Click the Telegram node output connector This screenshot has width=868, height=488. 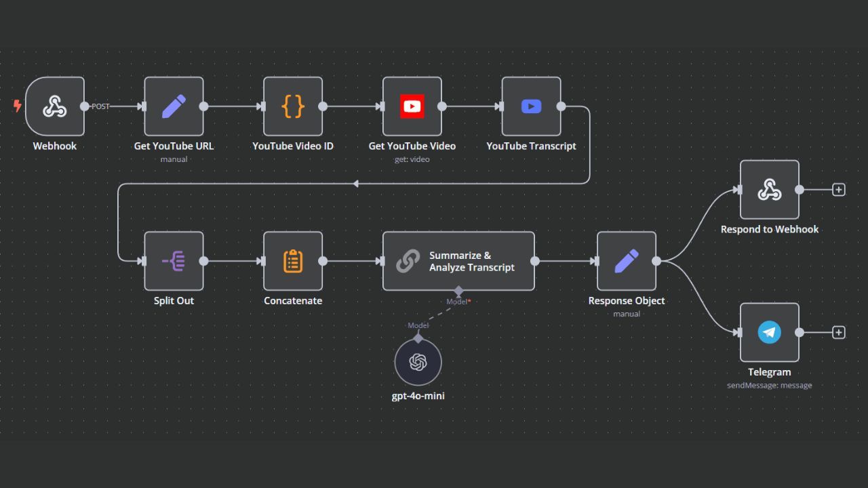coord(800,332)
